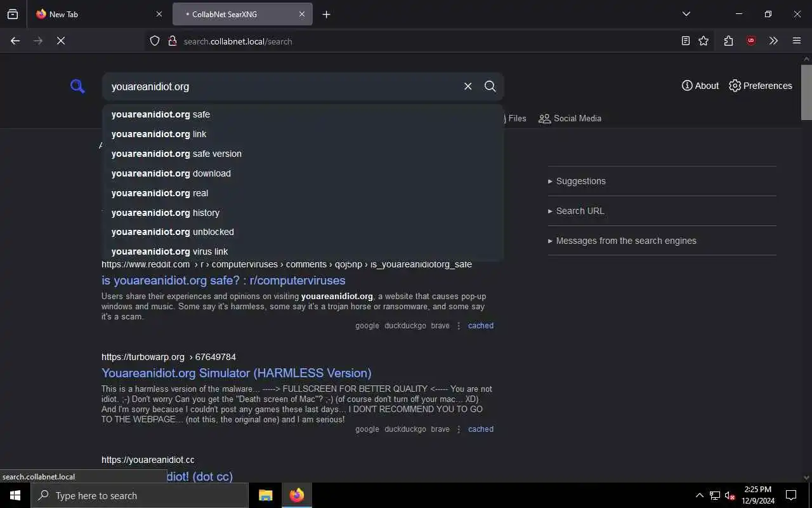Switch to the New Tab tab
Viewport: 812px width, 508px height.
pos(99,14)
